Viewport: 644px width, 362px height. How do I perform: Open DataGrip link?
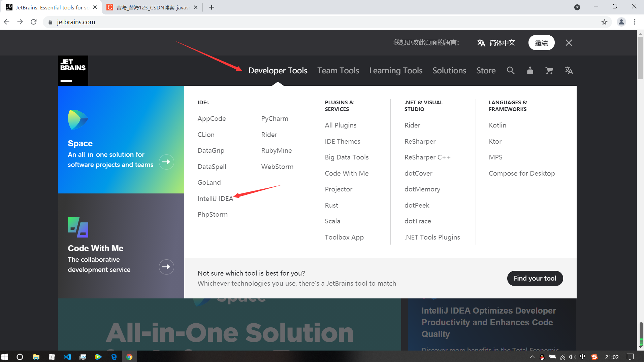point(211,150)
